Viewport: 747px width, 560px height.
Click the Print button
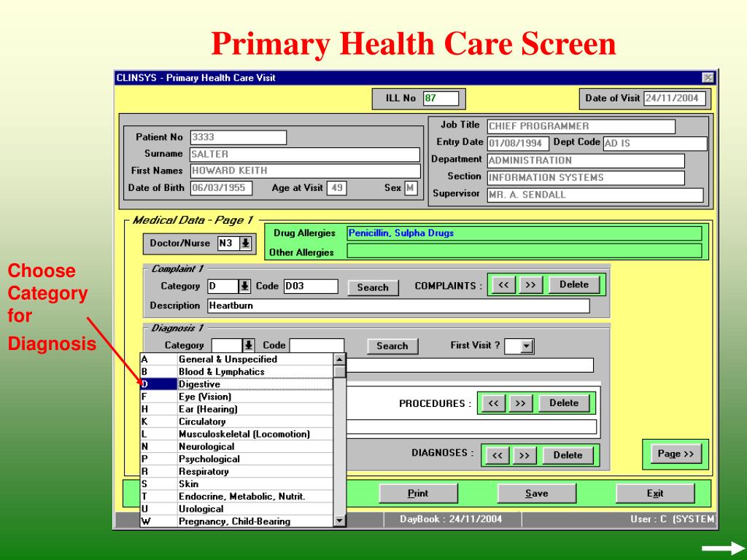click(x=418, y=494)
